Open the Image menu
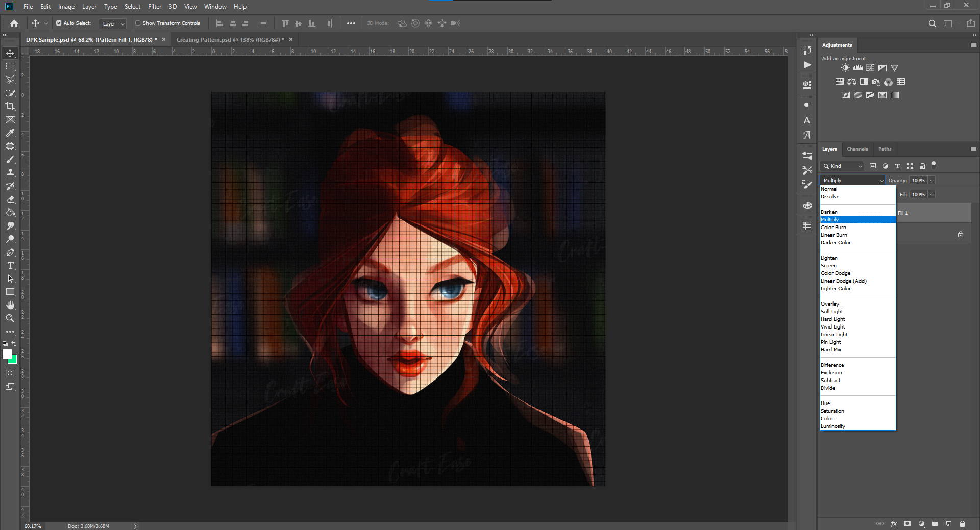The height and width of the screenshot is (530, 980). [66, 7]
